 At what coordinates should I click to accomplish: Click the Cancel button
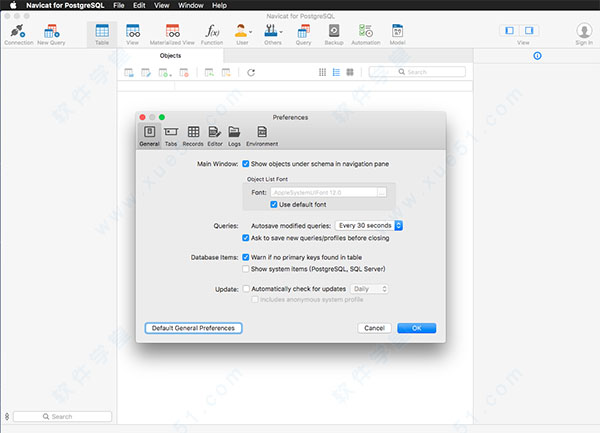pyautogui.click(x=374, y=328)
